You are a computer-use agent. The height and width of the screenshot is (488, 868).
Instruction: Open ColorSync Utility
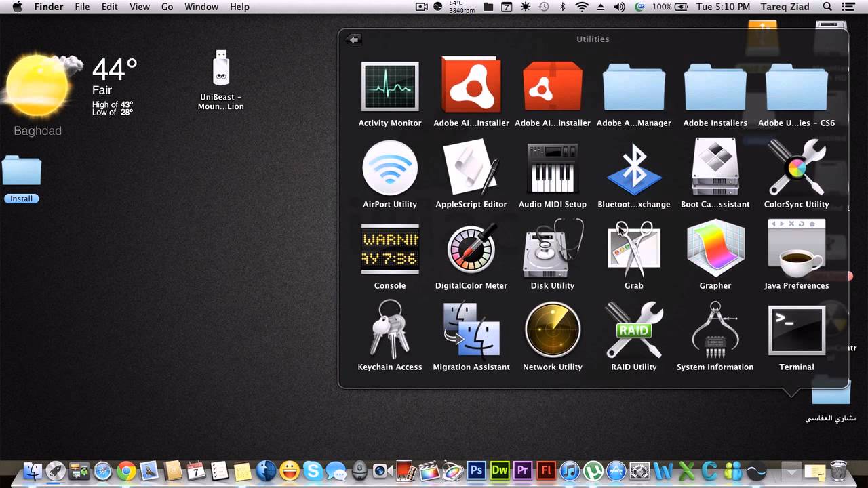pos(797,167)
